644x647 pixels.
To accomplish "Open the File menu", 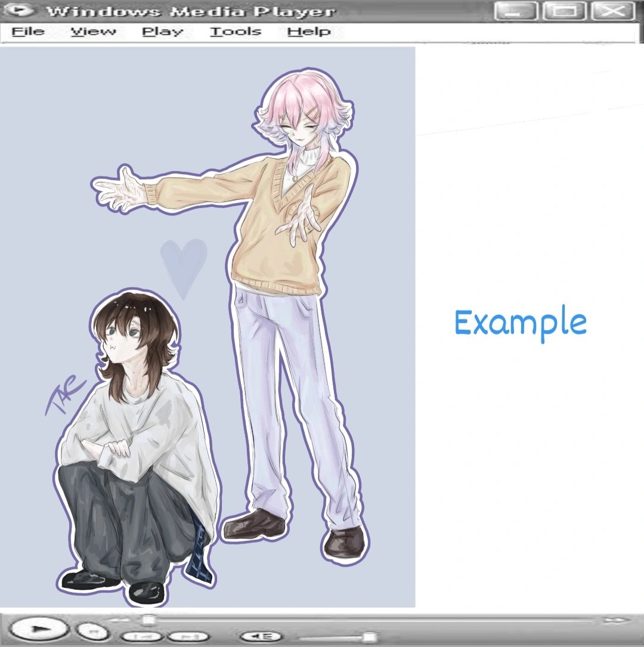I will click(x=28, y=32).
